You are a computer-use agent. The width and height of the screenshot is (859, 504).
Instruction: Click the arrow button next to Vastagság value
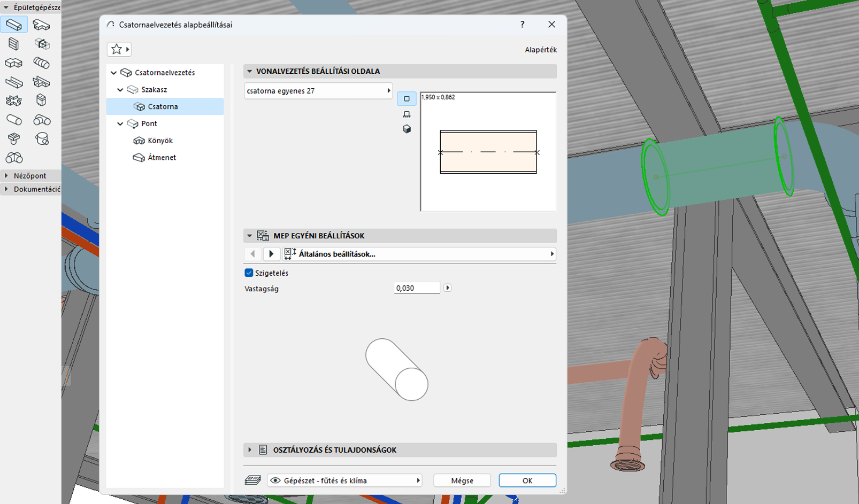pos(448,288)
